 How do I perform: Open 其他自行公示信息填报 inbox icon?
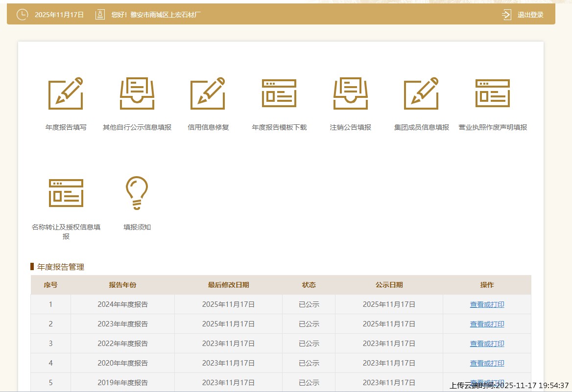(x=137, y=93)
